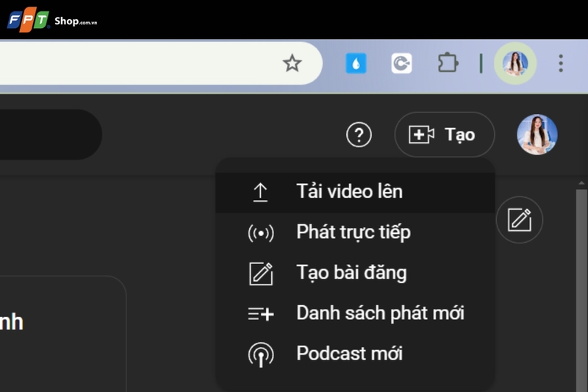
Task: Open the white C-shaped extension icon
Action: (x=401, y=63)
